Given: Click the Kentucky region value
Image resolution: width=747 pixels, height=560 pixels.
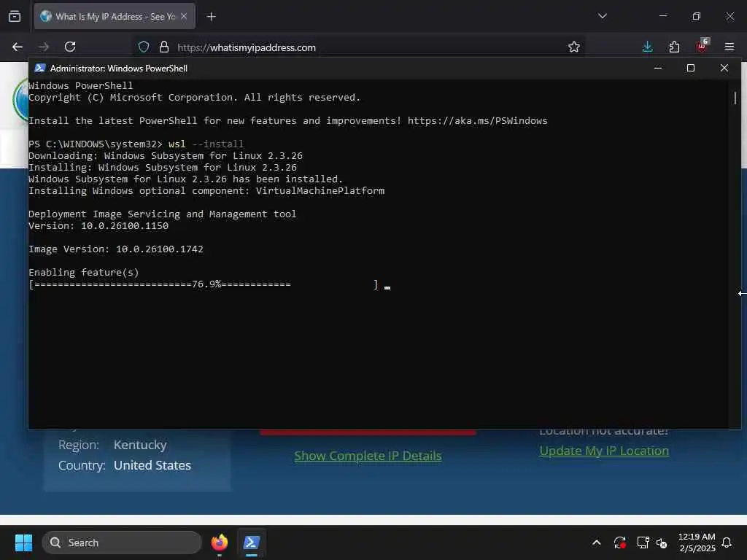Looking at the screenshot, I should click(140, 445).
